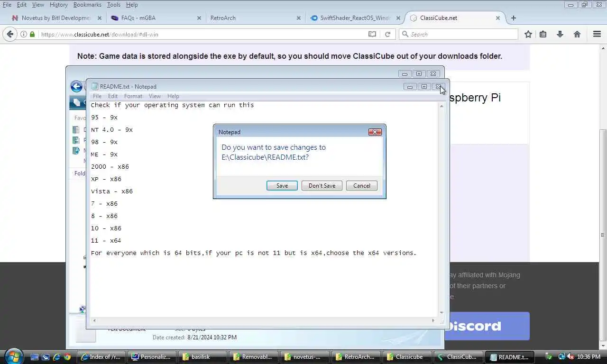Click Show Desktop in quick launch

point(35,357)
